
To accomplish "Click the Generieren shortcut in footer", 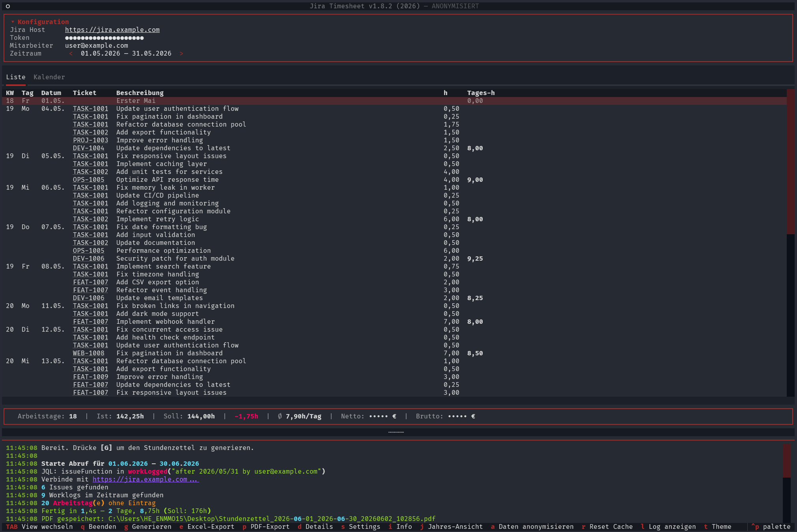I will click(x=148, y=526).
